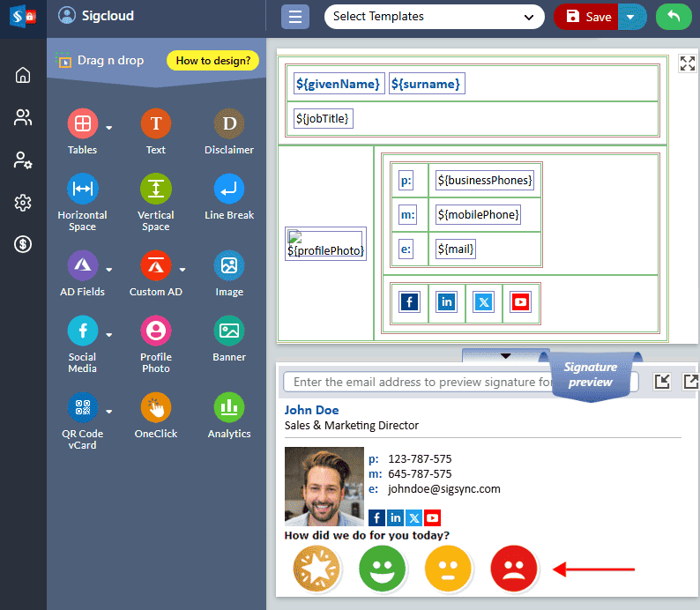Open the hamburger menu button

295,17
